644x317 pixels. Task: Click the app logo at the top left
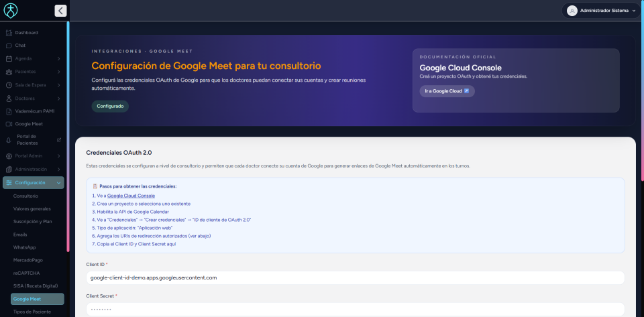tap(11, 11)
